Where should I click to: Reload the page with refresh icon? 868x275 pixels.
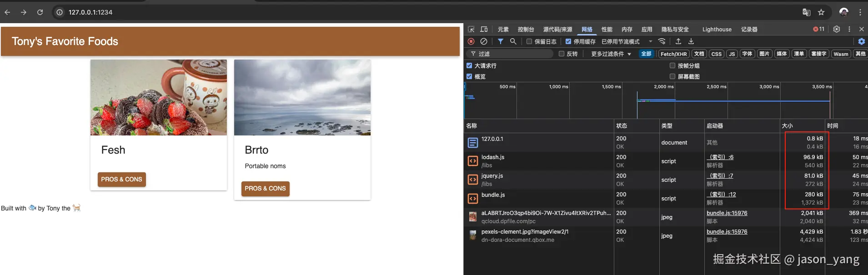pos(40,12)
